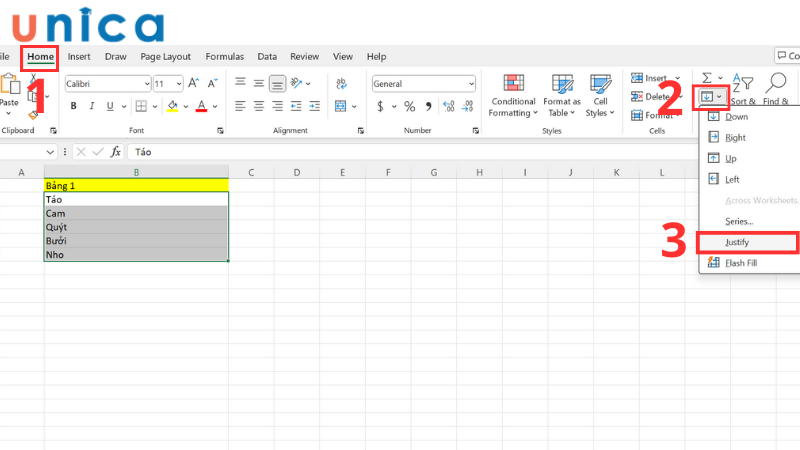Apply Percent Style
The height and width of the screenshot is (450, 800).
coord(409,106)
